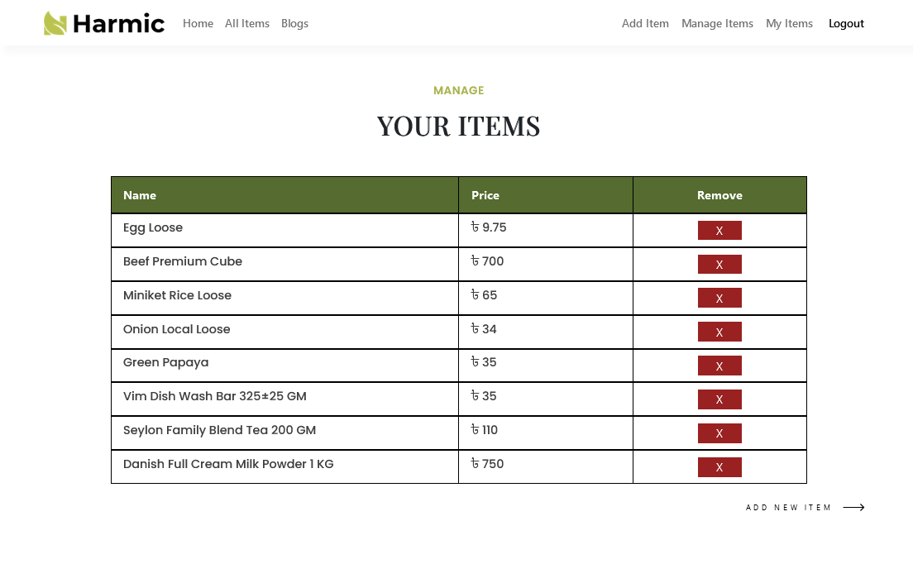The width and height of the screenshot is (913, 588).
Task: Open All Items in navigation
Action: click(247, 23)
